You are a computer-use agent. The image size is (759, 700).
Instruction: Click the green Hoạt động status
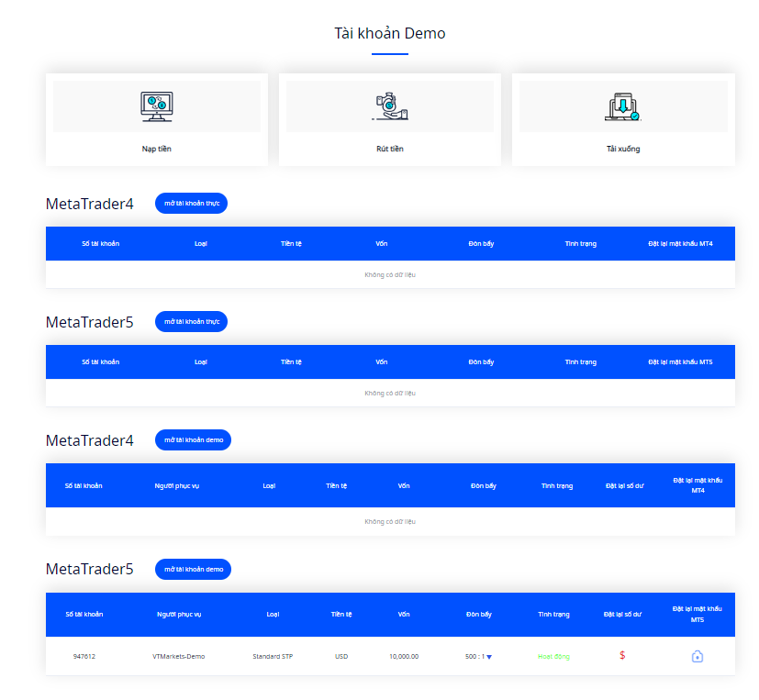[553, 657]
